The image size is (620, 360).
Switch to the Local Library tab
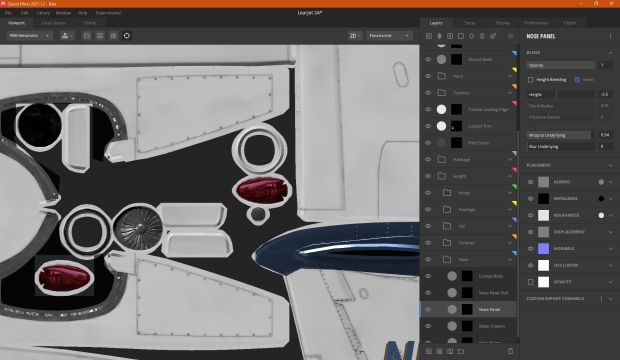pos(53,23)
